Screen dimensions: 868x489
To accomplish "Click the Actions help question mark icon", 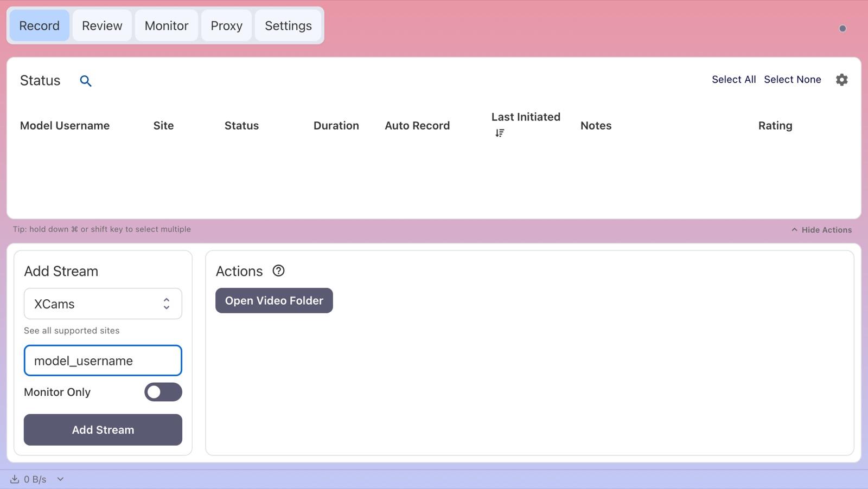I will point(278,271).
